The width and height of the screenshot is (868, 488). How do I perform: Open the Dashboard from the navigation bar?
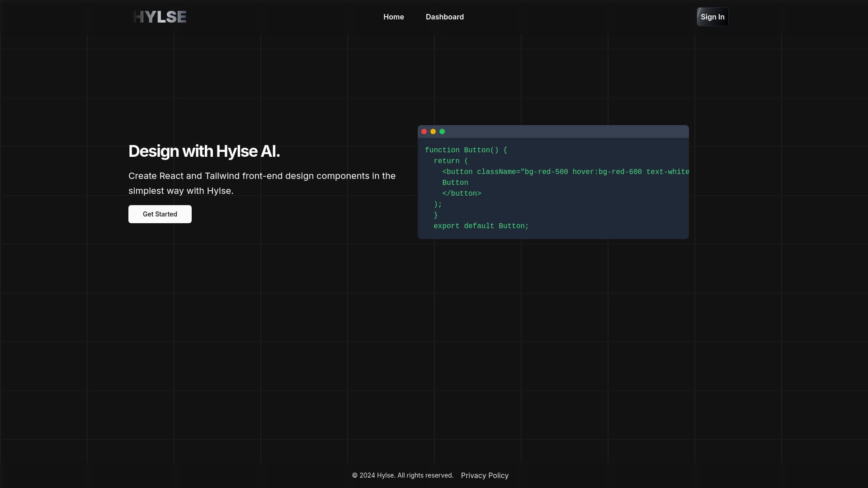point(444,17)
